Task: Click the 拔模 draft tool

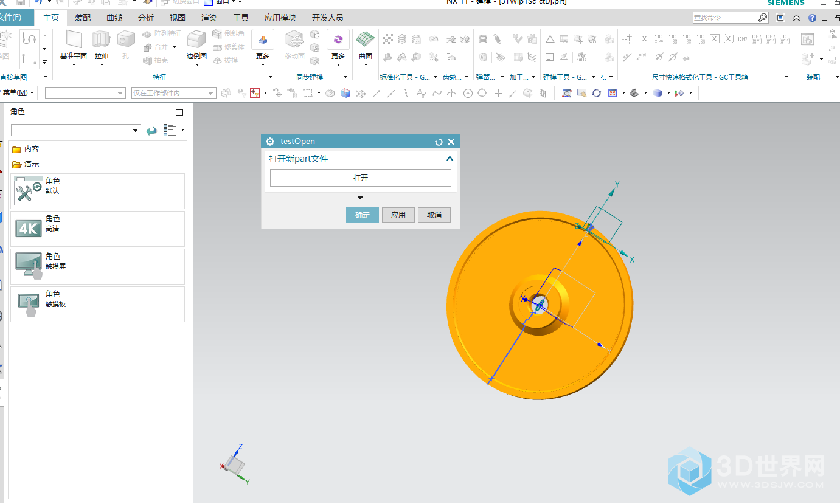Action: coord(225,60)
